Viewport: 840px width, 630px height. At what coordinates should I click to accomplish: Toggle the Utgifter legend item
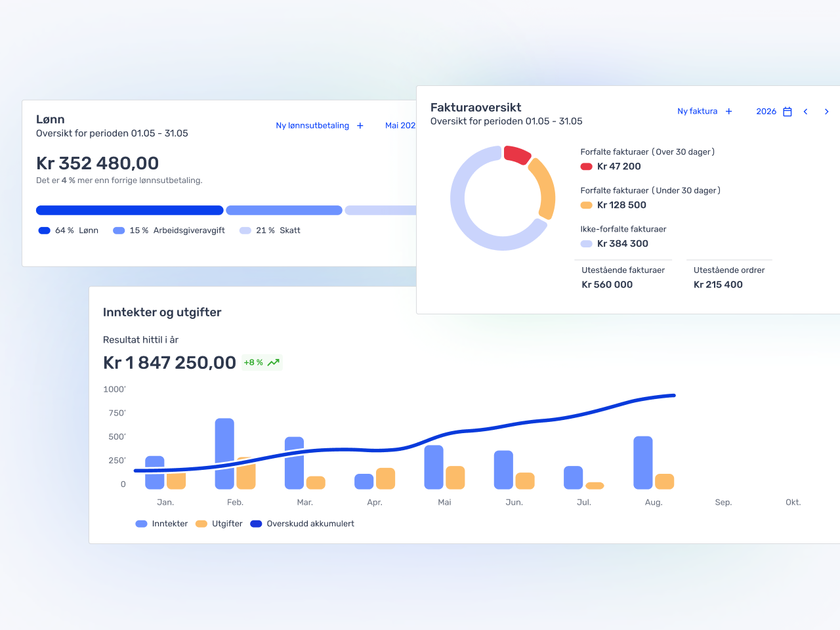click(x=219, y=524)
